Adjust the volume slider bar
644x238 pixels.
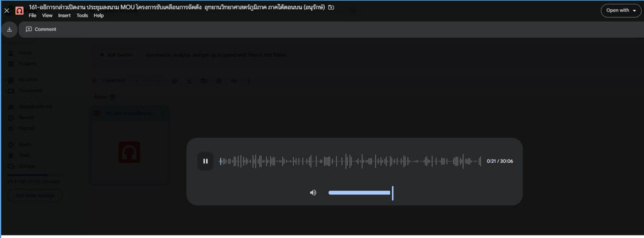pos(361,193)
